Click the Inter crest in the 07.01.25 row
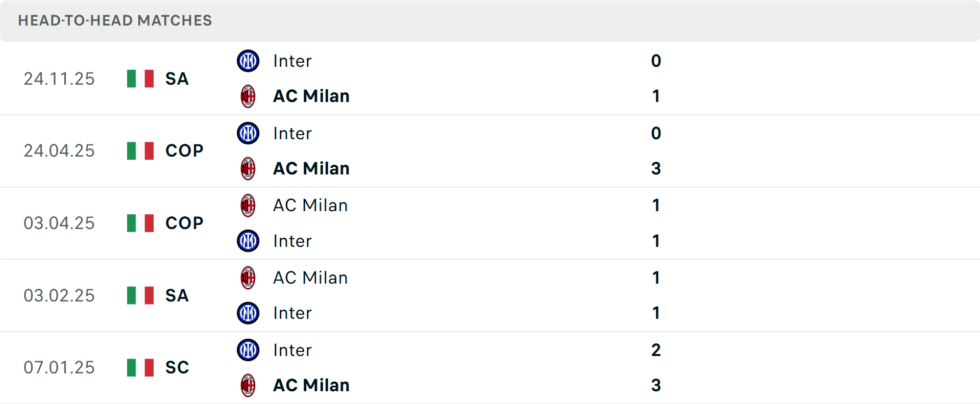 pyautogui.click(x=248, y=350)
